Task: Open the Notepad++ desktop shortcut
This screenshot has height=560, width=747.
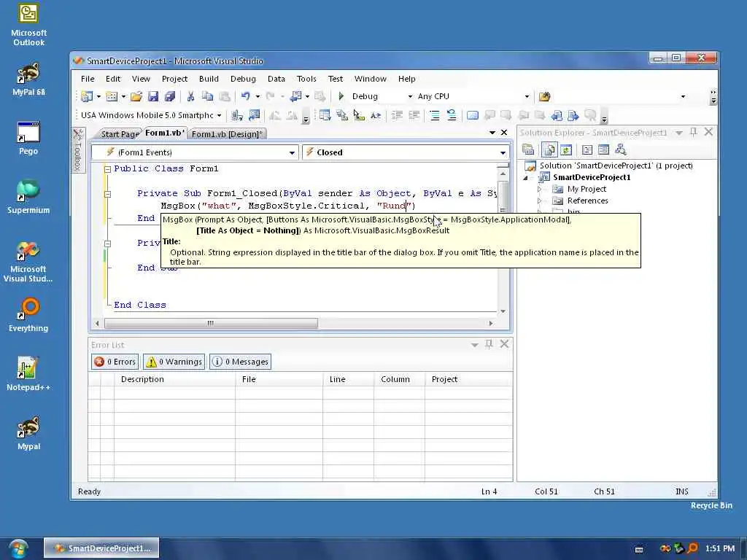Action: pos(28,374)
